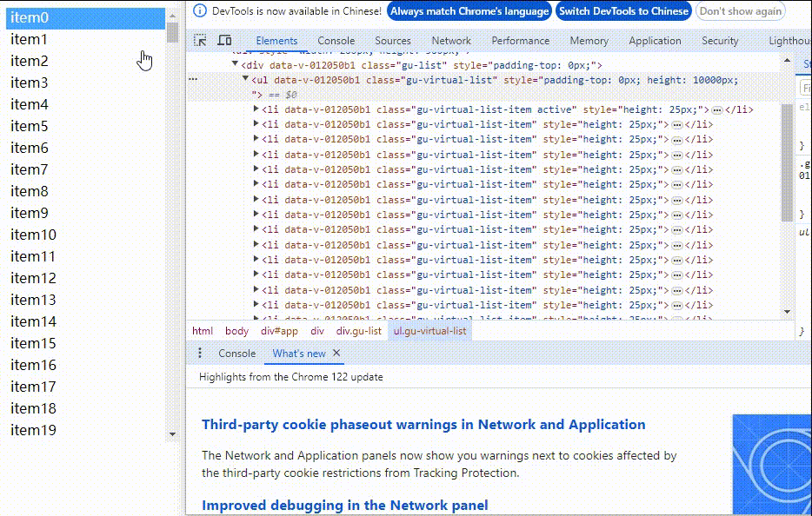Open the Security tab
This screenshot has height=516, width=812.
[x=720, y=40]
